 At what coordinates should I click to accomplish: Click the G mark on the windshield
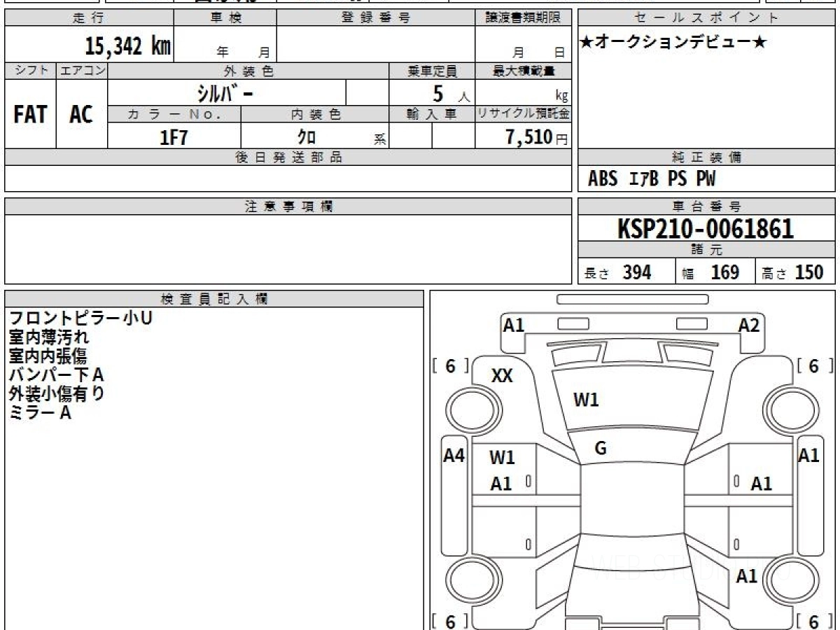pos(601,449)
